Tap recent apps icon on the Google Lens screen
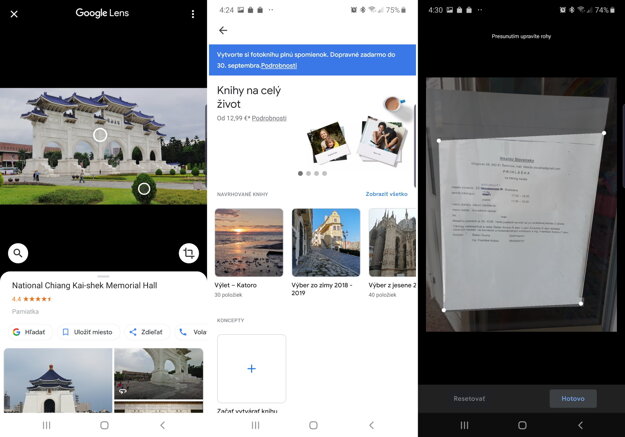This screenshot has width=625, height=437. click(47, 425)
